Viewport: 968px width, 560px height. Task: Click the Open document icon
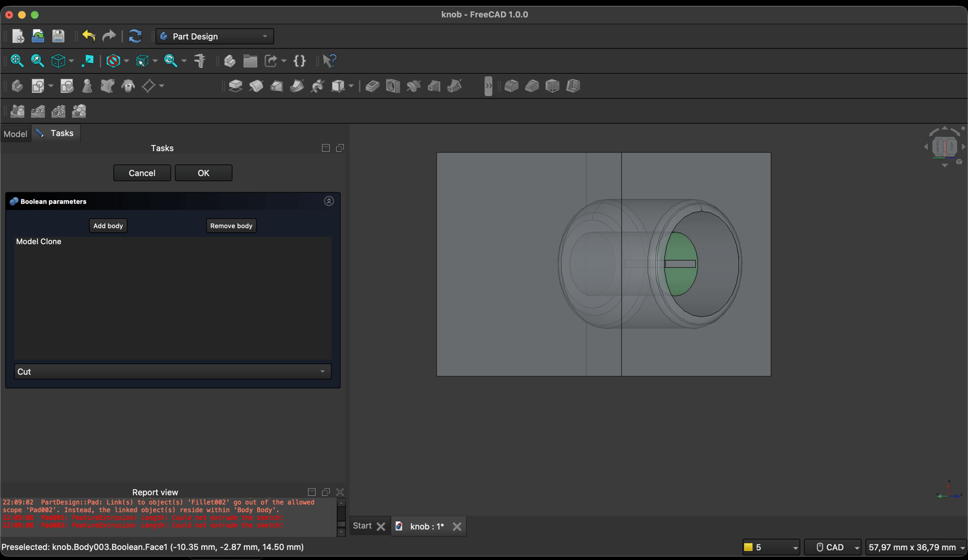coord(38,36)
